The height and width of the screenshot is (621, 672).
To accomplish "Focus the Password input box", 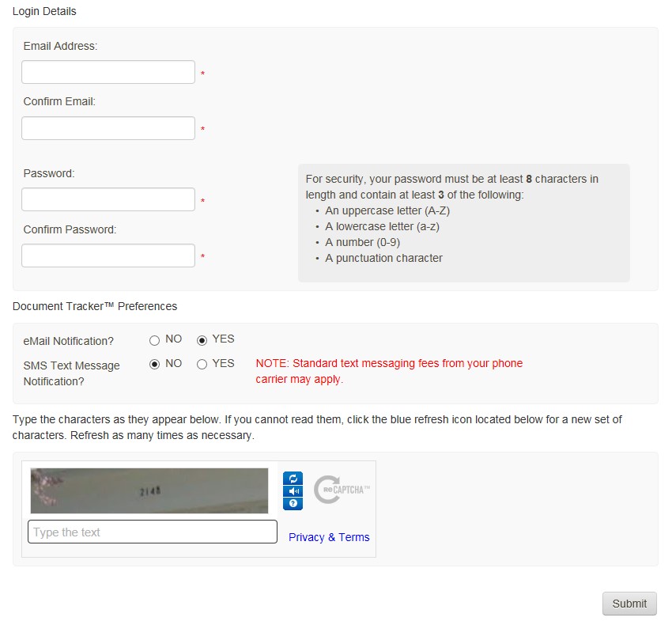I will click(108, 199).
